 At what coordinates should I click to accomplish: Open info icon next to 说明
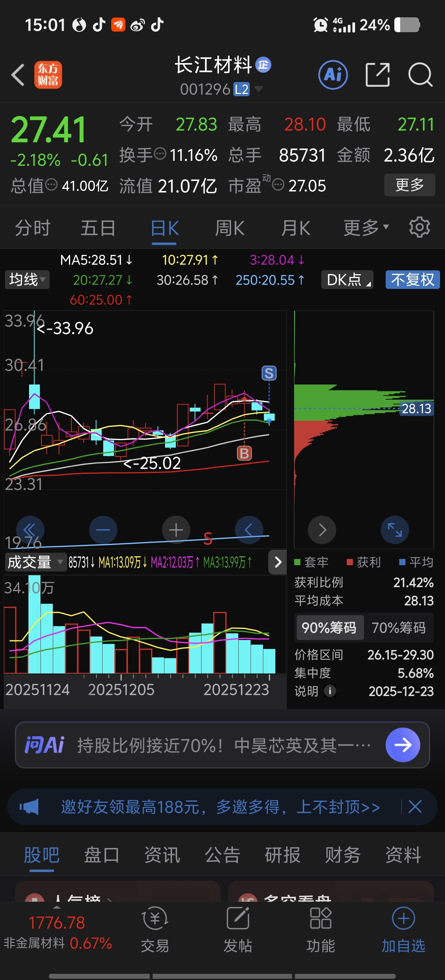(330, 691)
